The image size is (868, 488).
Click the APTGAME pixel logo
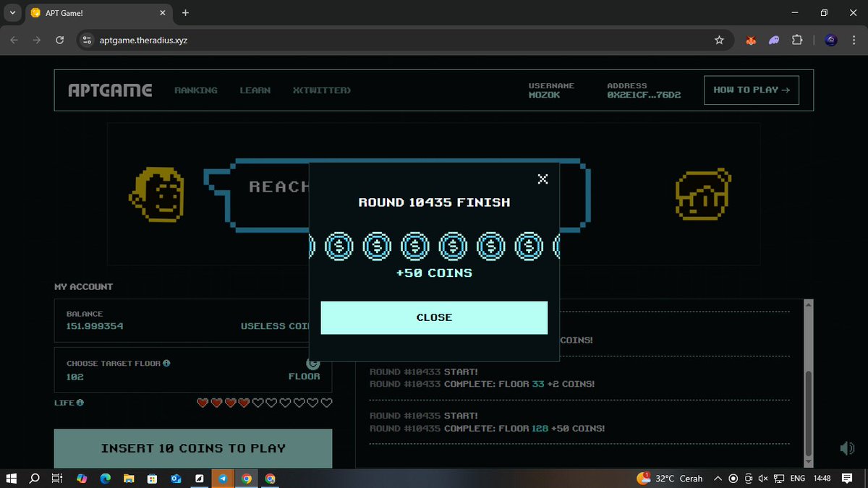[109, 90]
